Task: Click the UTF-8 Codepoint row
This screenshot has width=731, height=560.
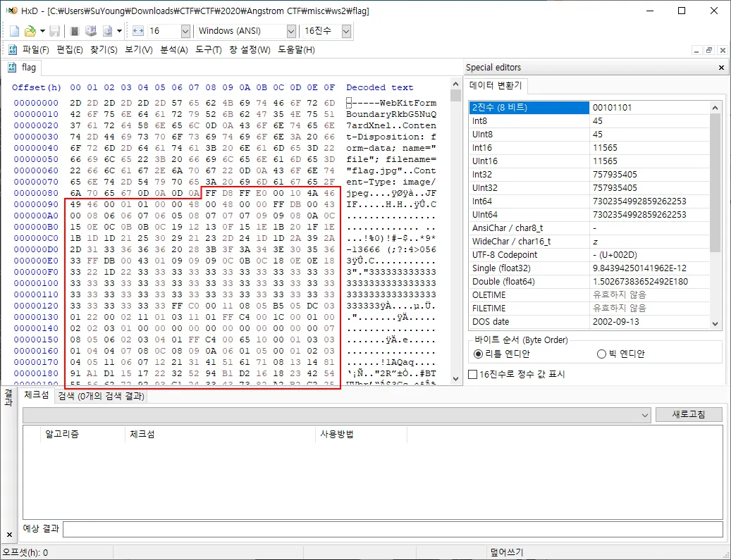Action: pyautogui.click(x=589, y=255)
